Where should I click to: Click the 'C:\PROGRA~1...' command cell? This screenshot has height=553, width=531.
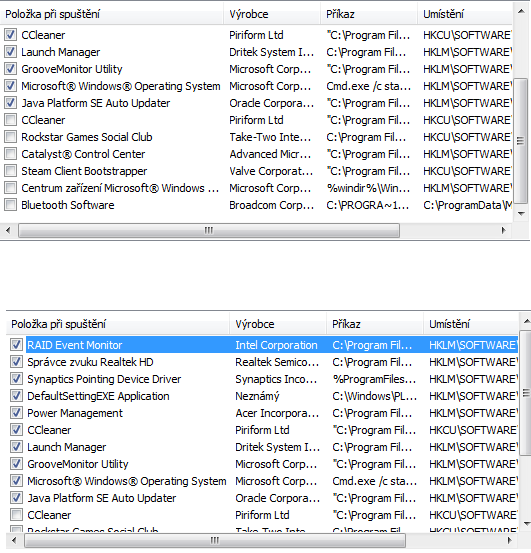pyautogui.click(x=368, y=205)
